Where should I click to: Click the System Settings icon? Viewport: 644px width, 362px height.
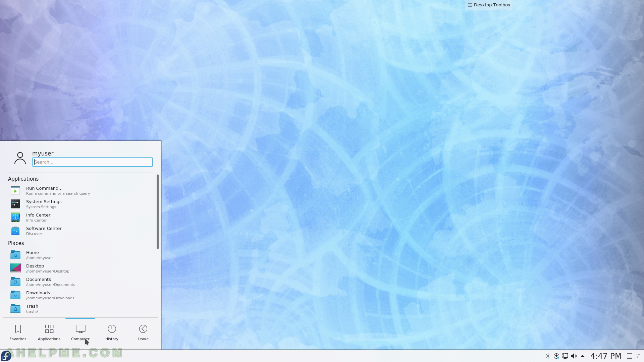15,204
